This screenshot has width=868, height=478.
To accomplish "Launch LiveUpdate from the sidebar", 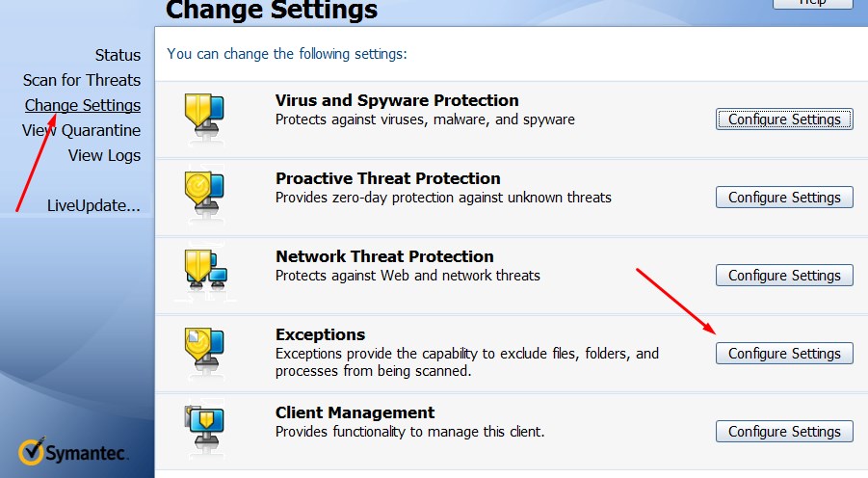I will pos(93,205).
